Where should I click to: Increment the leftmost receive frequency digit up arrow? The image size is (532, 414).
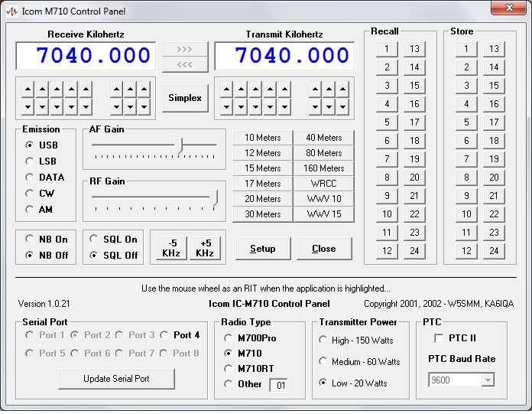tap(28, 90)
